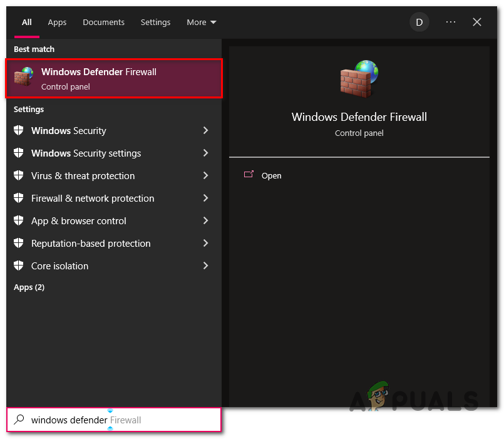Expand Windows Security settings chevron
This screenshot has width=504, height=439.
point(206,153)
